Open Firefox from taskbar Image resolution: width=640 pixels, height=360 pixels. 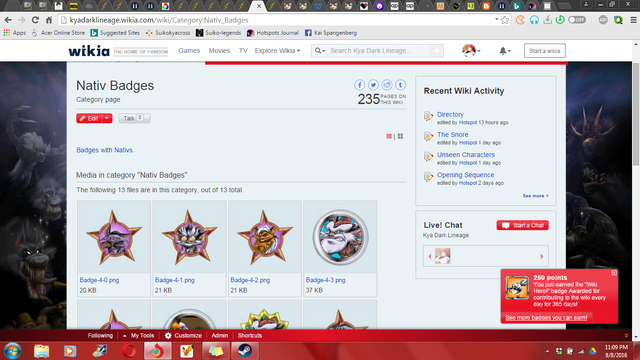[x=157, y=351]
